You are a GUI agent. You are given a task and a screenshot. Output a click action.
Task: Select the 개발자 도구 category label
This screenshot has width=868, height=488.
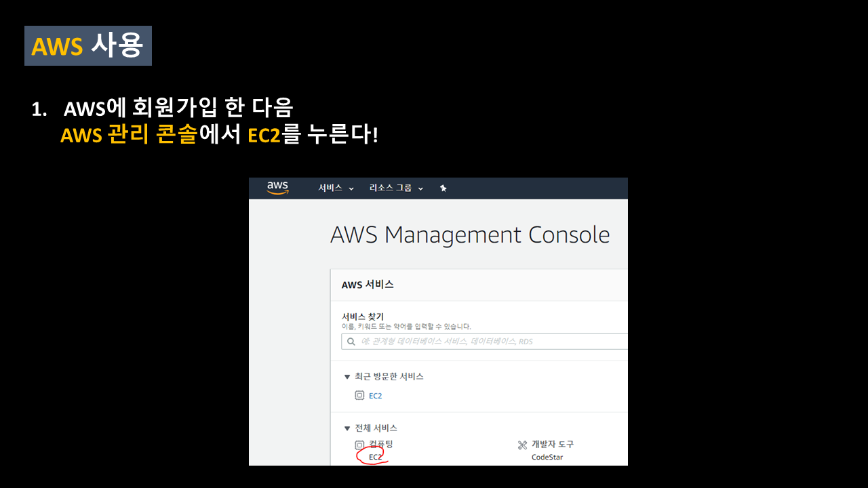pos(553,445)
